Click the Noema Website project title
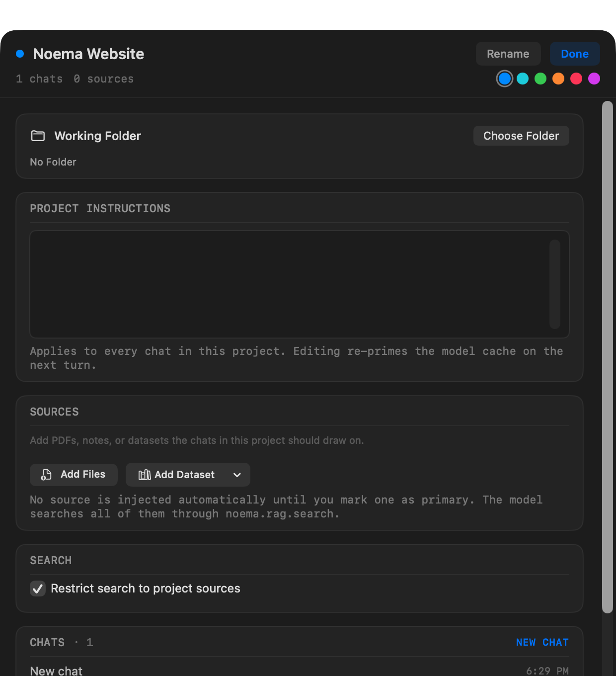The width and height of the screenshot is (616, 676). pos(88,54)
